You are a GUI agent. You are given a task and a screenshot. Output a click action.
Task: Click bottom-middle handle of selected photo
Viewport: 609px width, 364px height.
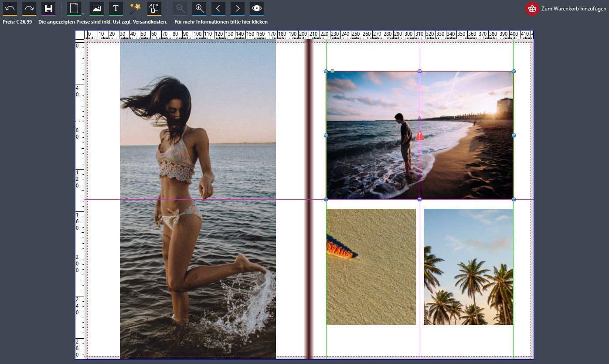pos(419,199)
